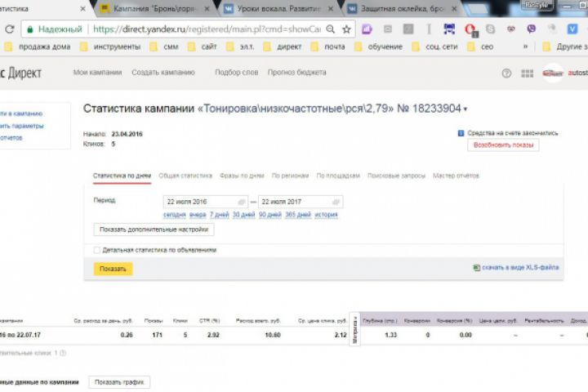This screenshot has height=392, width=588.
Task: Expand campaign number 18233904 dropdown arrow
Action: pos(465,109)
